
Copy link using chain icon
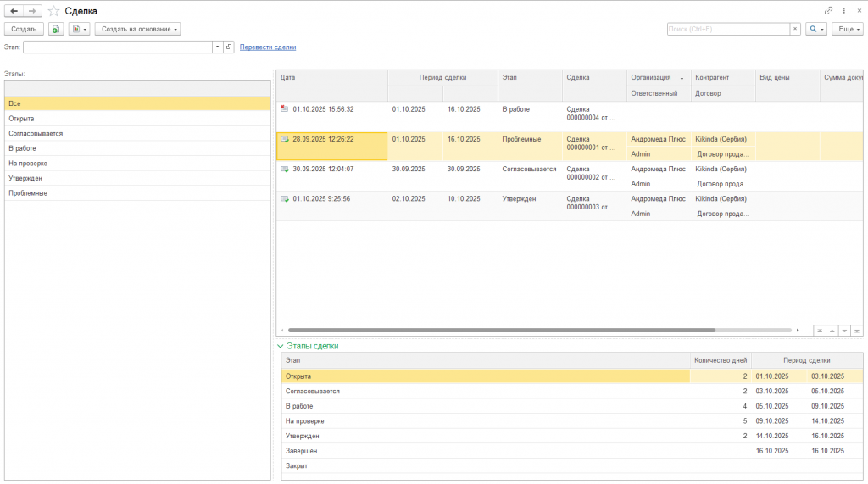pyautogui.click(x=829, y=10)
